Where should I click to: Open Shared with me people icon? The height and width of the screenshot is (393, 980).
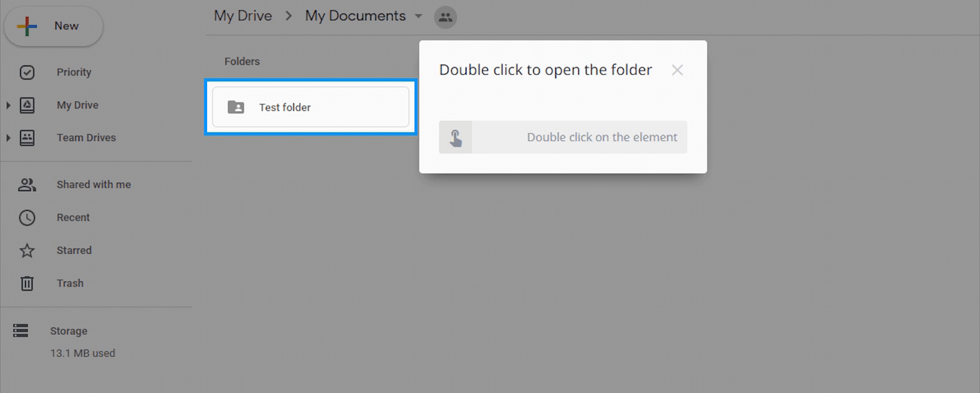[x=27, y=185]
